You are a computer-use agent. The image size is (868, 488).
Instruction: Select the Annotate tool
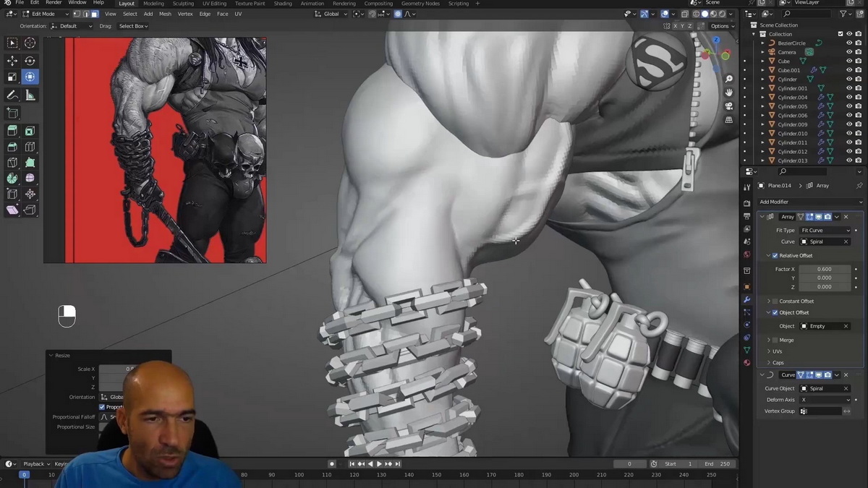[x=12, y=95]
